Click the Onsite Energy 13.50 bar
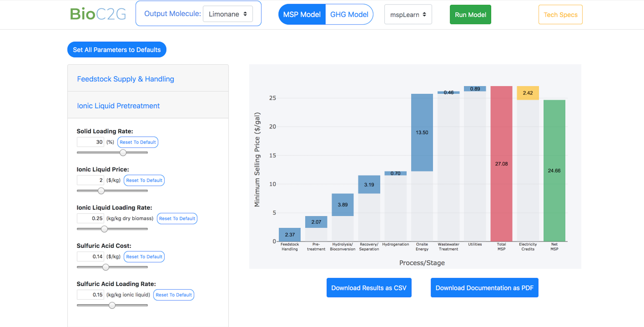 click(x=422, y=132)
